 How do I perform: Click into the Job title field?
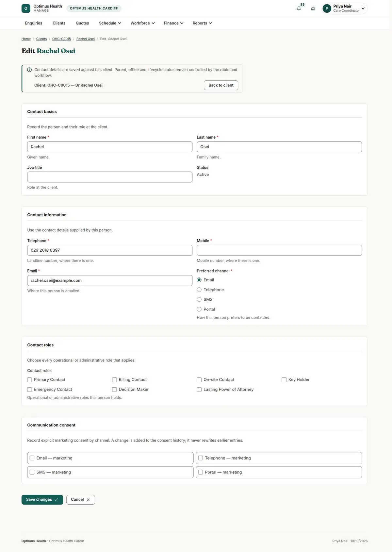[x=110, y=177]
